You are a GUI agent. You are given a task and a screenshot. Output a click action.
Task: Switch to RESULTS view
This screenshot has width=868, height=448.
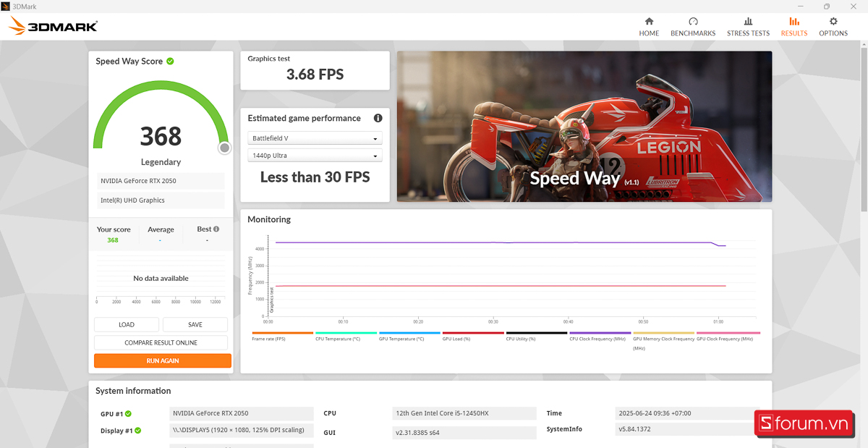pyautogui.click(x=794, y=27)
